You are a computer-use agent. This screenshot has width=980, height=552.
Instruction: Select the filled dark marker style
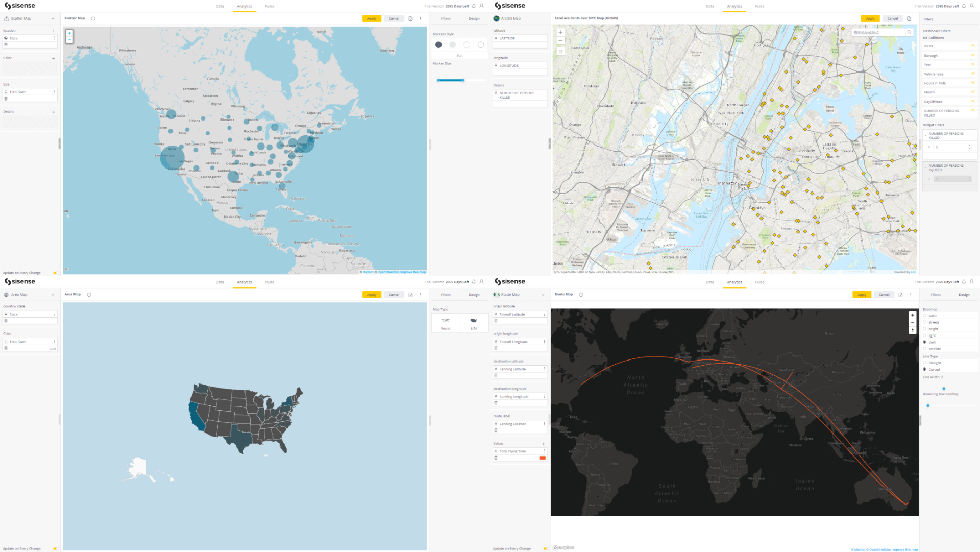(438, 45)
